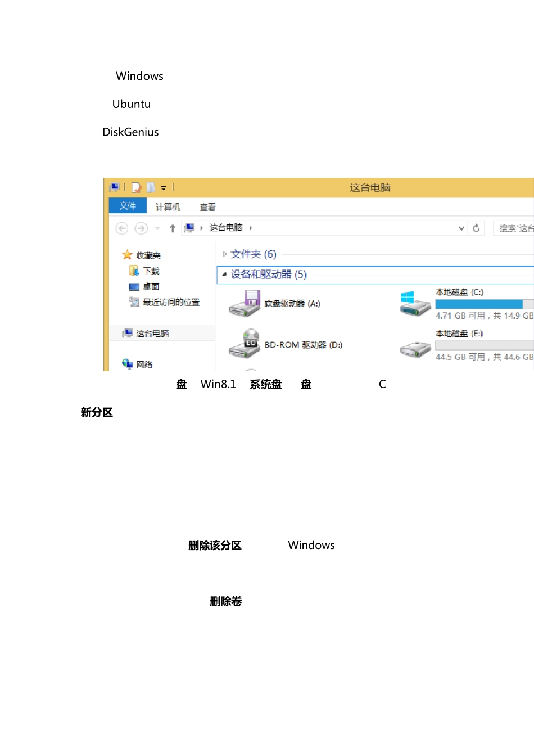Switch to the 计算机 ribbon tab

click(168, 207)
